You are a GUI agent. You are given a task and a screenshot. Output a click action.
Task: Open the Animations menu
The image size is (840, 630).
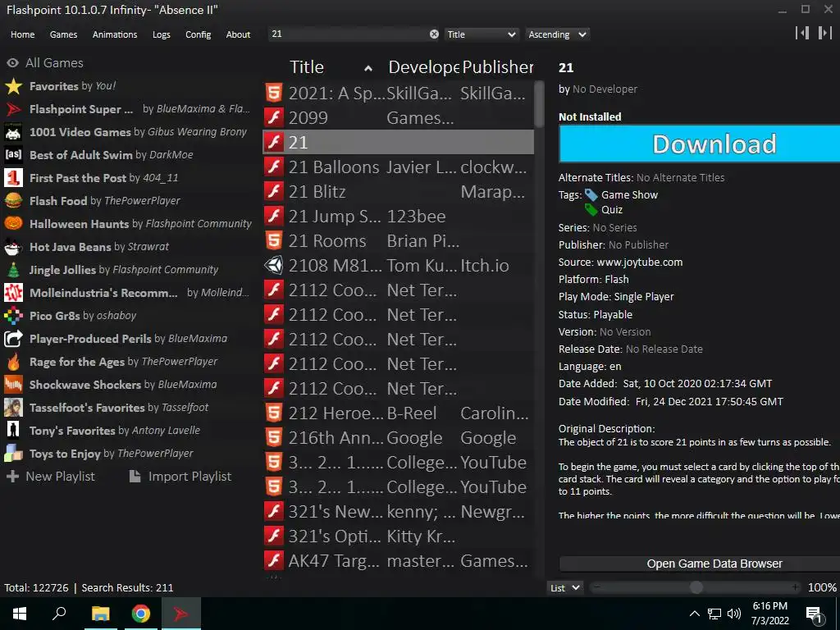(115, 34)
